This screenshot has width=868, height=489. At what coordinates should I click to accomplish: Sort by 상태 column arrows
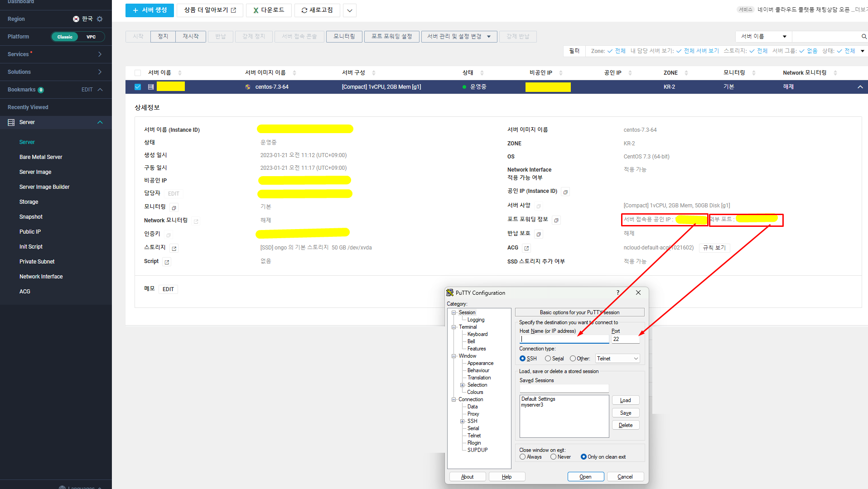tap(482, 73)
